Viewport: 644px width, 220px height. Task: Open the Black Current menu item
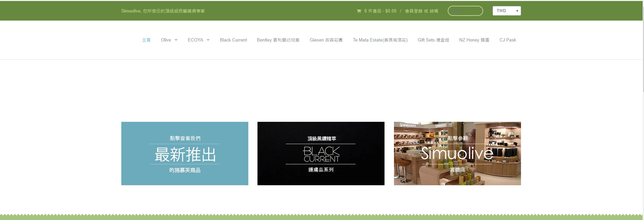pos(233,40)
